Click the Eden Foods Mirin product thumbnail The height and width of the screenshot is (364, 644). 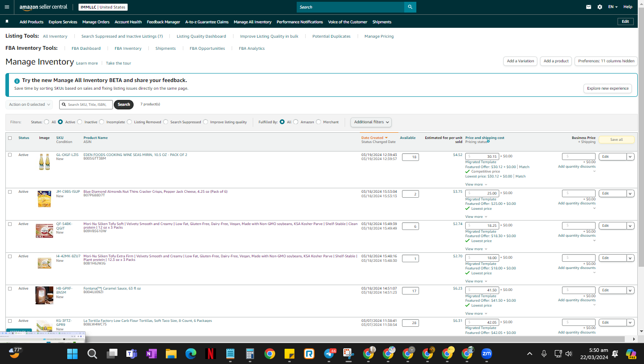pos(44,162)
